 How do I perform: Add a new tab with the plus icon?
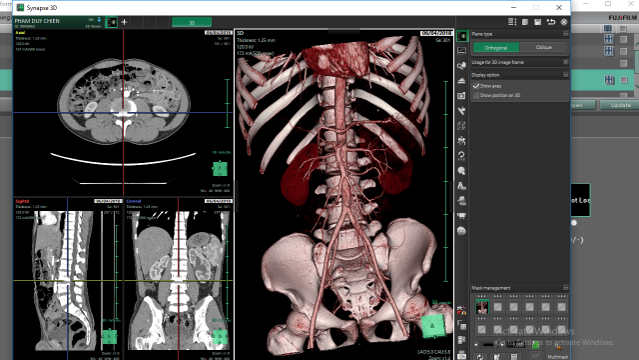(x=124, y=22)
